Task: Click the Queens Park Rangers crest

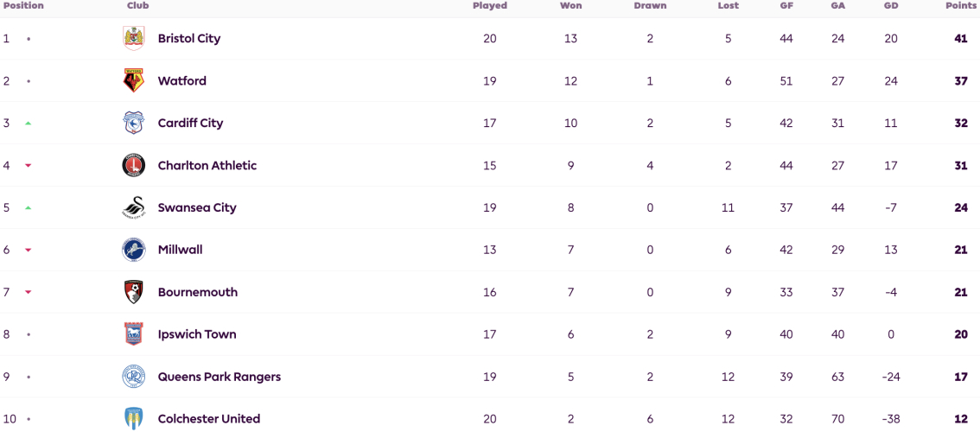Action: tap(133, 377)
